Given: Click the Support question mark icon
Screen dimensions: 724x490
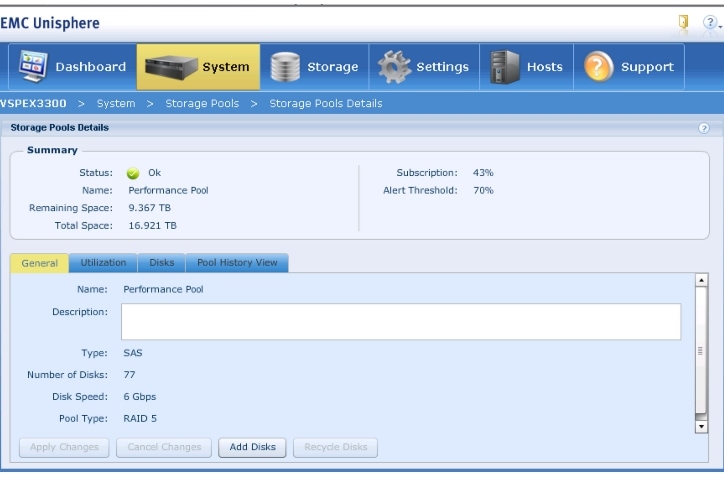Looking at the screenshot, I should click(598, 67).
